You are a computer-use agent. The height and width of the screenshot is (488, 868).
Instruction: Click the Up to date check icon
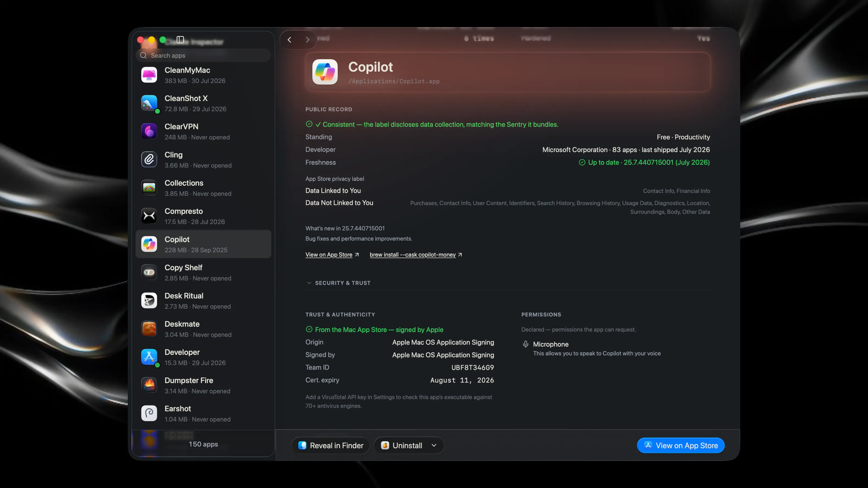(582, 162)
